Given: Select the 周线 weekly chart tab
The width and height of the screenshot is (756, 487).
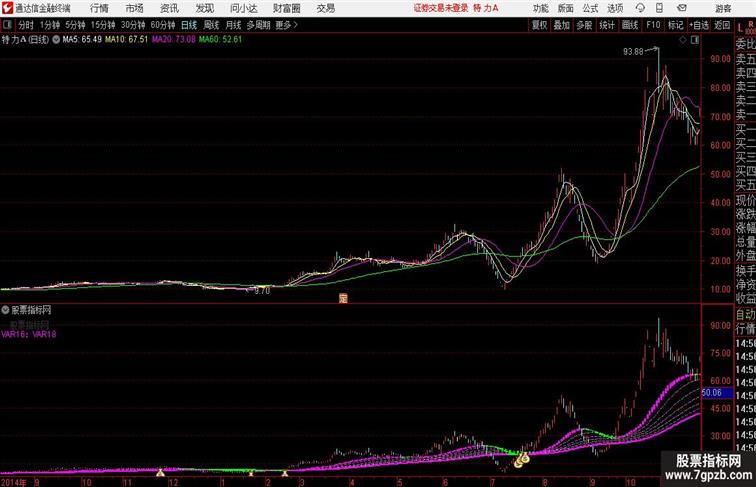Looking at the screenshot, I should [x=211, y=25].
